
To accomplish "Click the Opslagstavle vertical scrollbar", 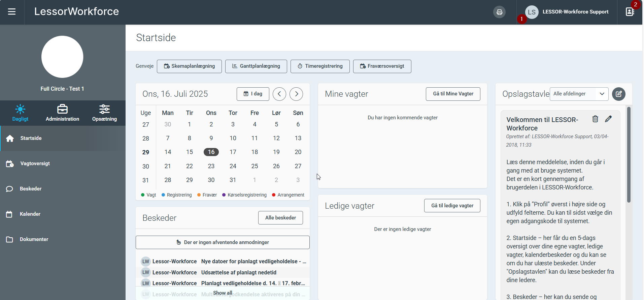I will tap(629, 155).
